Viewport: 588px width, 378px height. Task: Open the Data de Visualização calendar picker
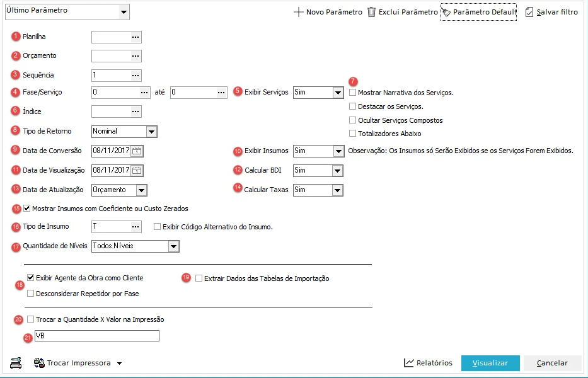137,171
